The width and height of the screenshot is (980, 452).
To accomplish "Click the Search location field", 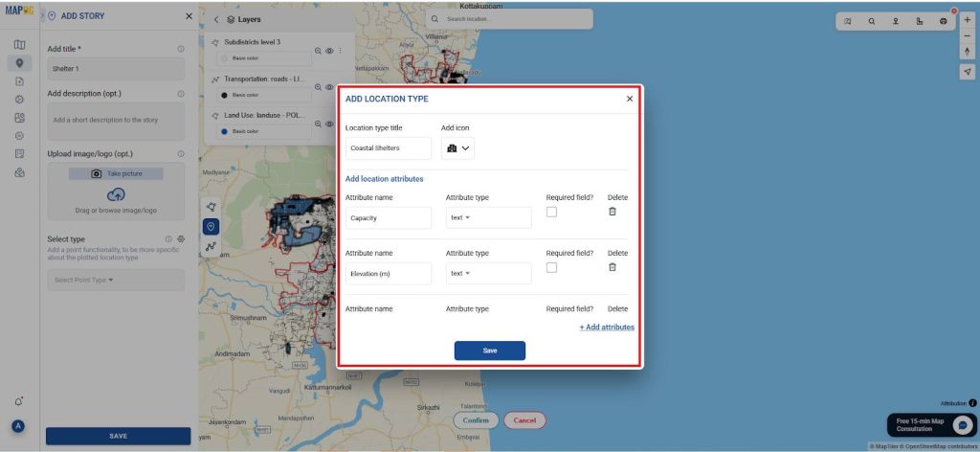I will coord(509,19).
